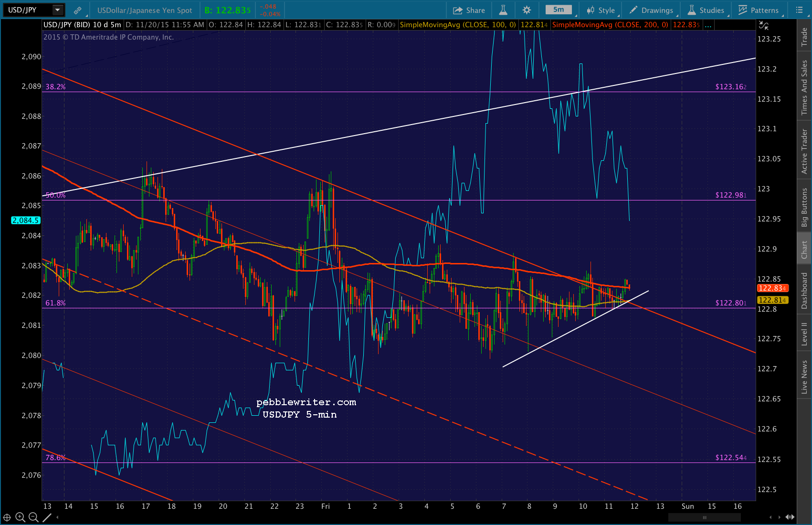The width and height of the screenshot is (812, 525).
Task: Click the Share arrow icon
Action: [x=457, y=10]
